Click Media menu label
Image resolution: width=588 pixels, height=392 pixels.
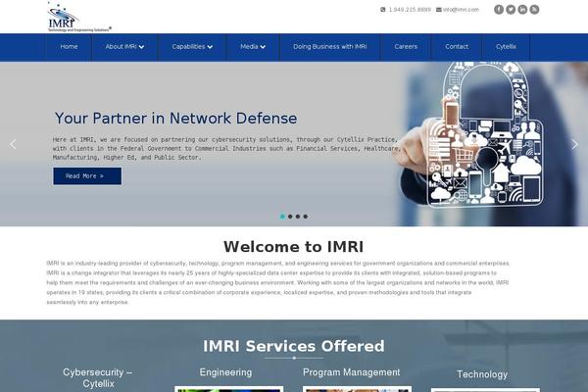(x=249, y=47)
